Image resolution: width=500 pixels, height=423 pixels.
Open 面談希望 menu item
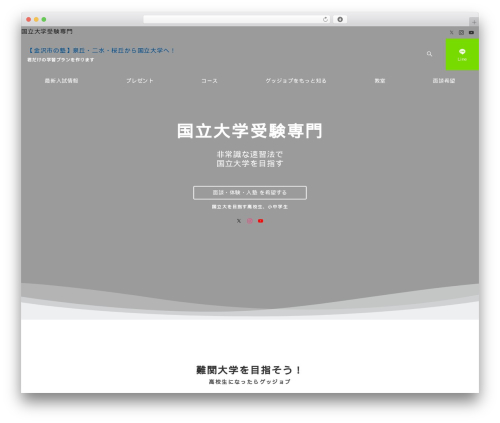pyautogui.click(x=444, y=81)
